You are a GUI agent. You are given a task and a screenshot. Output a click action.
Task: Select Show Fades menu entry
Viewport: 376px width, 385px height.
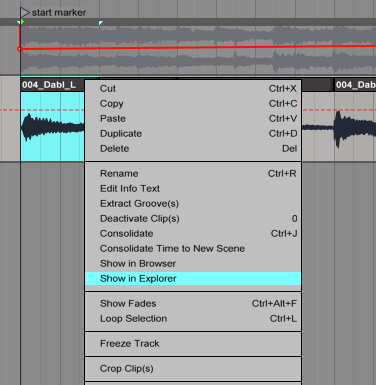193,304
